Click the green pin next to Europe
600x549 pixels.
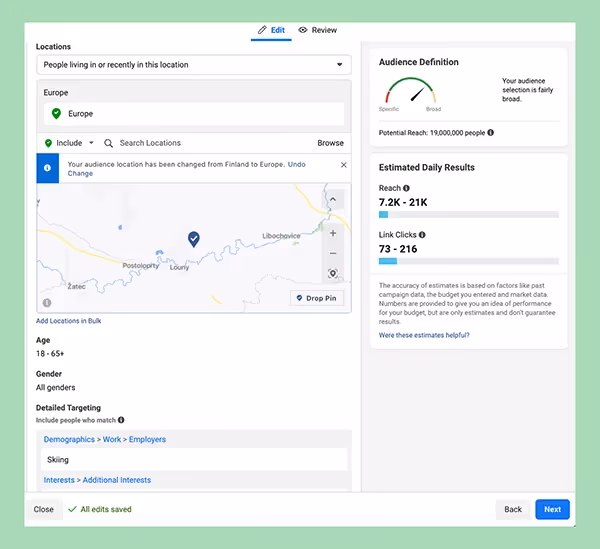[x=56, y=114]
